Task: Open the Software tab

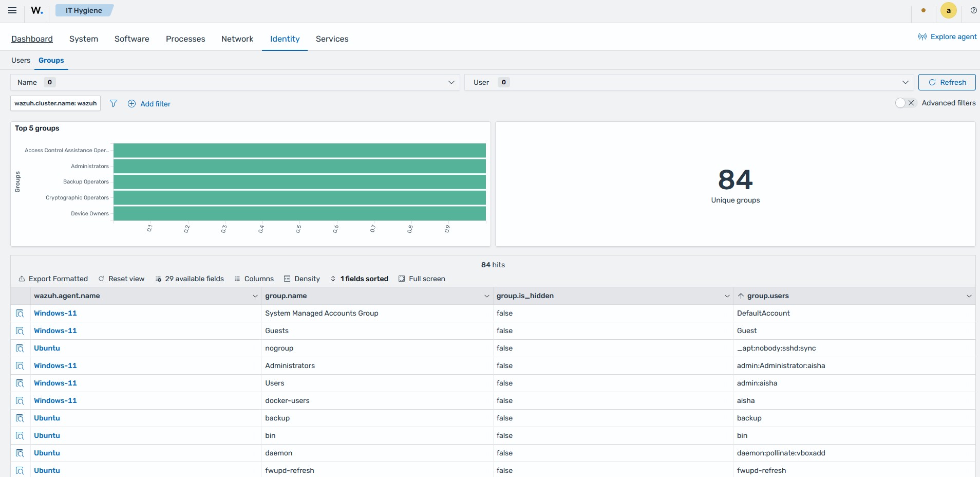Action: pyautogui.click(x=132, y=39)
